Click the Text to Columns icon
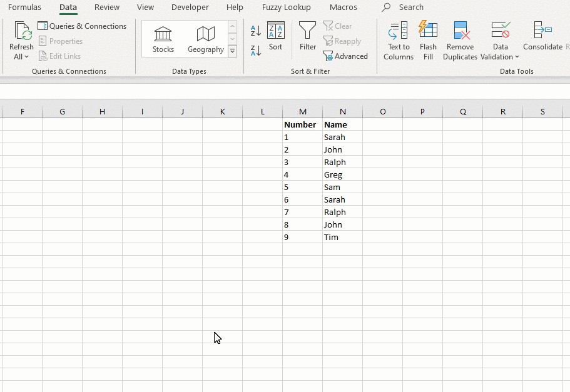570x392 pixels. point(398,41)
